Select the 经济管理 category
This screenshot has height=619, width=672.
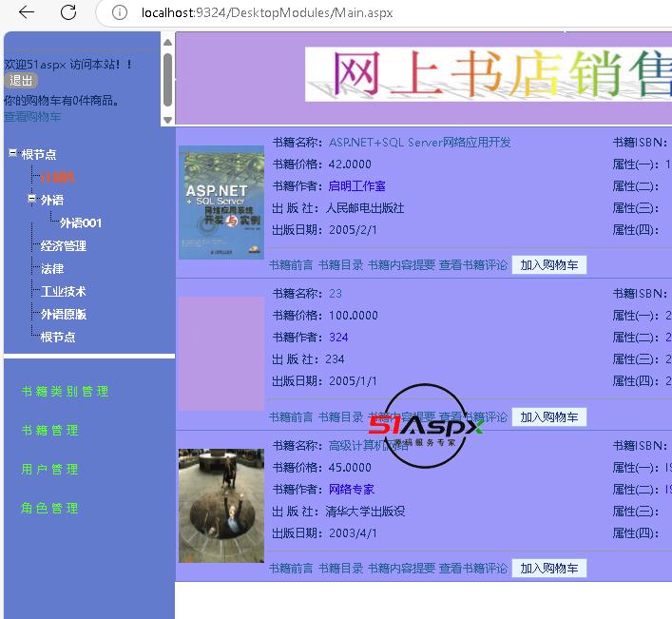pyautogui.click(x=63, y=246)
